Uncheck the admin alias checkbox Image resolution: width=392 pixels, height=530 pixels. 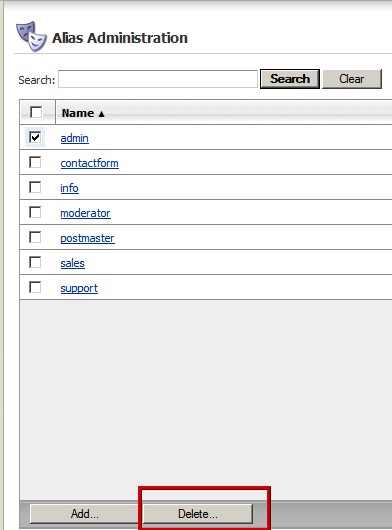pos(35,137)
